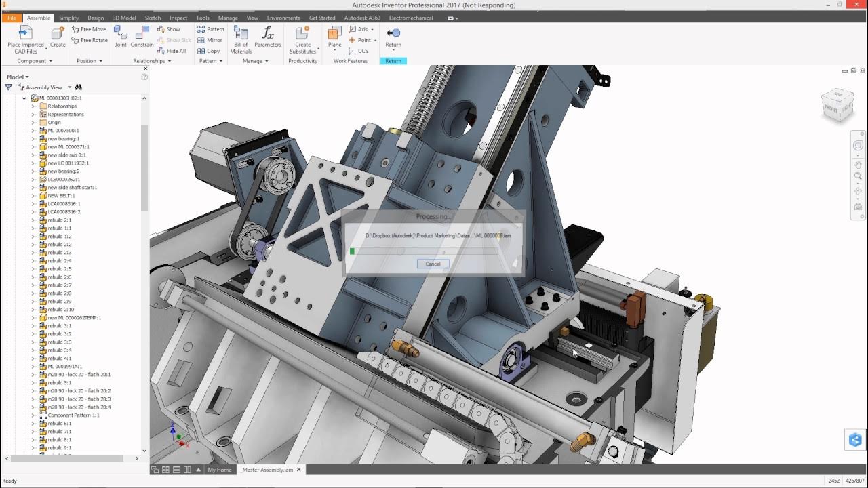Screen dimensions: 868x488
Task: Click the model browser vertical scrollbar
Action: tap(144, 168)
